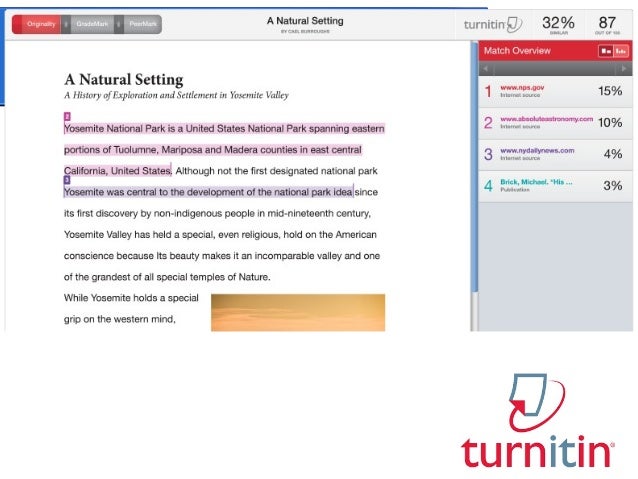This screenshot has height=479, width=638.
Task: Select match number 4 in overview
Action: coord(488,186)
